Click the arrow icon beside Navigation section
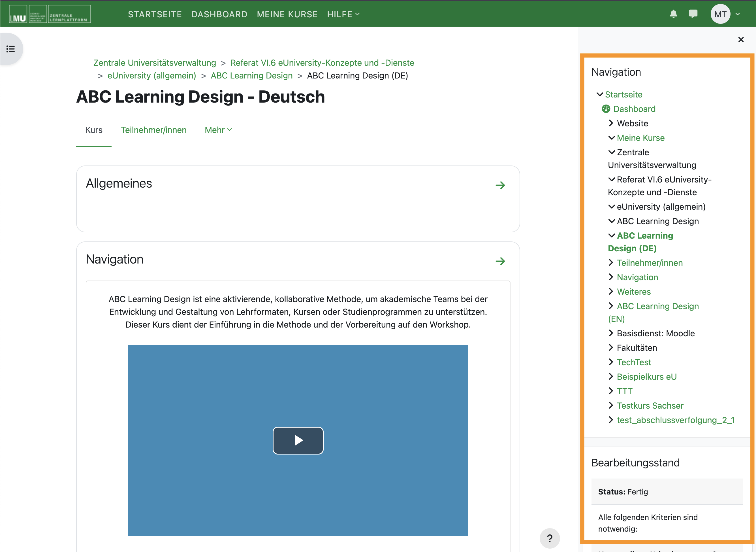Viewport: 756px width, 552px height. (500, 261)
